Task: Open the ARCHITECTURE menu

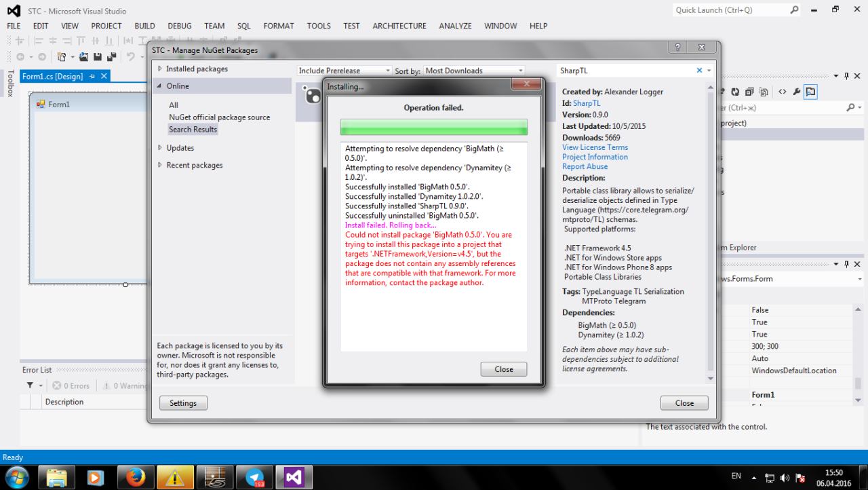Action: 399,26
